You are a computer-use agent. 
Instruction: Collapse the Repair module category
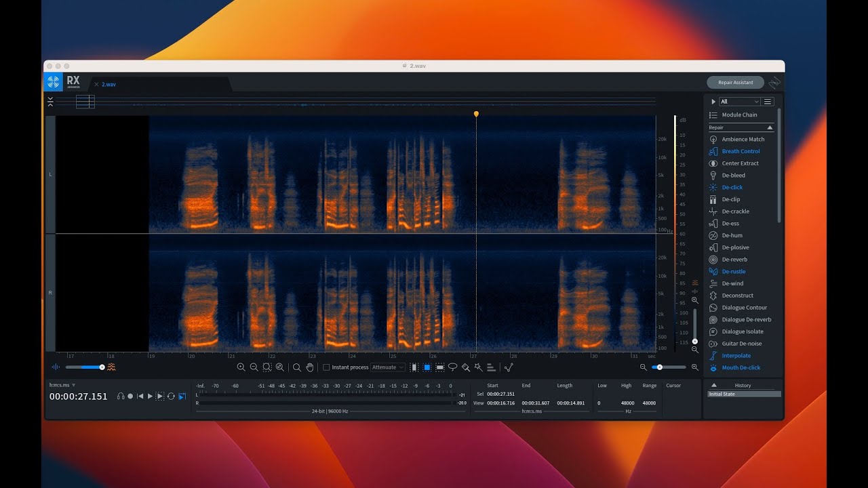coord(770,127)
